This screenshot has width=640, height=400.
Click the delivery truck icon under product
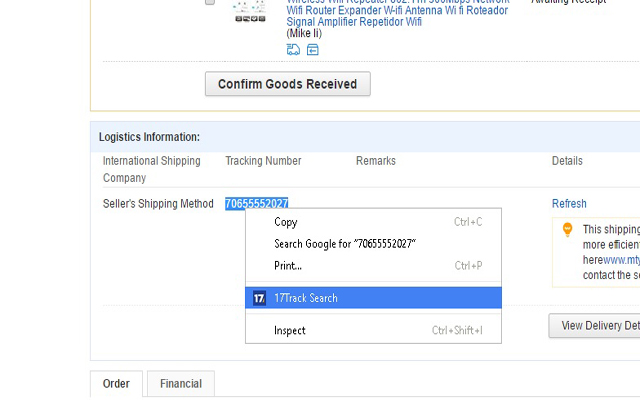(x=293, y=49)
